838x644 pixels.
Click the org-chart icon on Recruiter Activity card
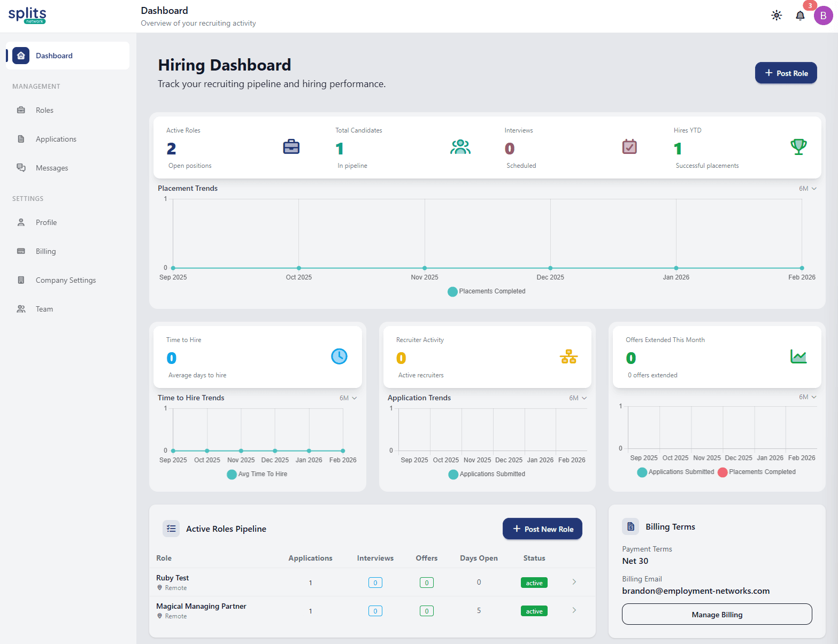pos(568,356)
